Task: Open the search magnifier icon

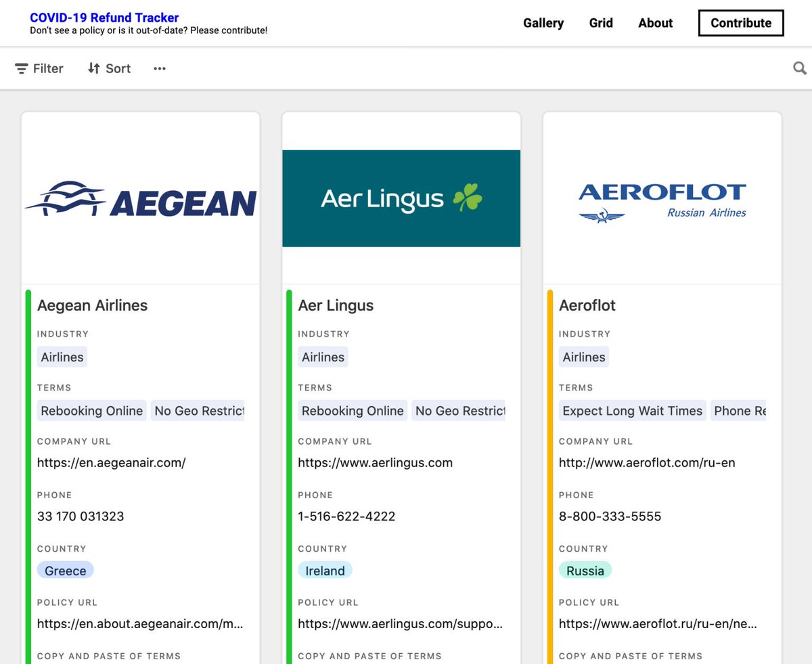Action: coord(799,68)
